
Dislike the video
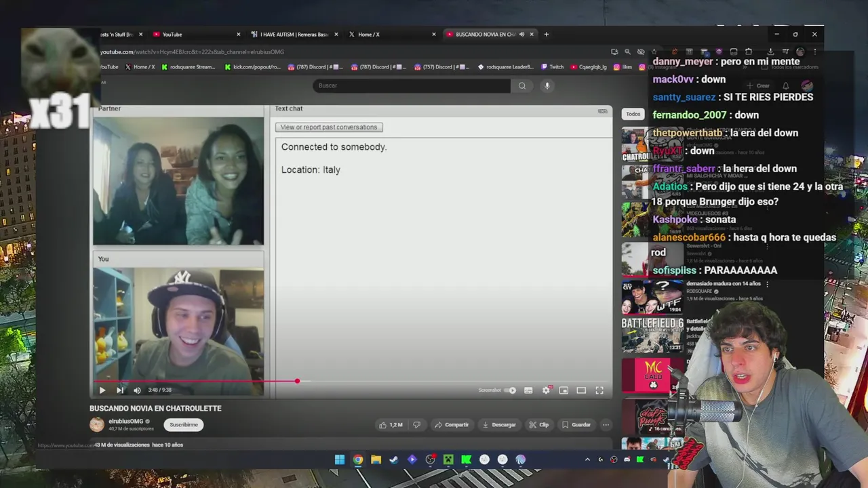coord(416,425)
